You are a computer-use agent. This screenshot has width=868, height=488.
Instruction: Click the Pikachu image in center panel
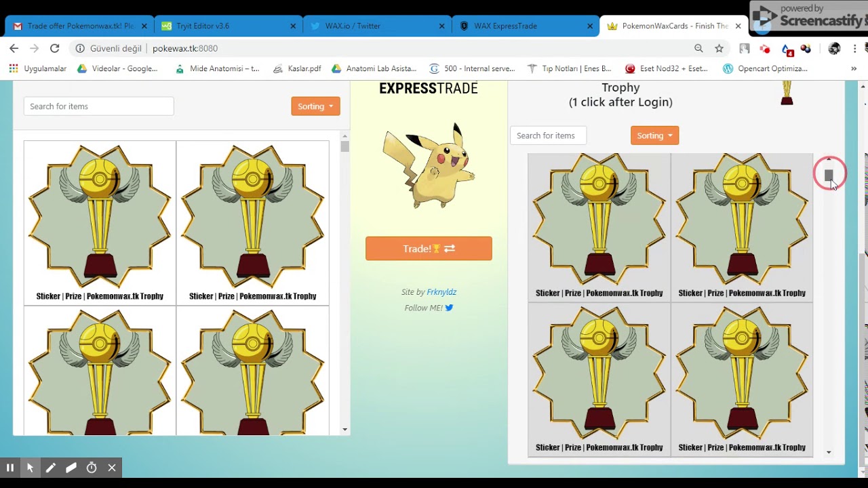[x=429, y=166]
